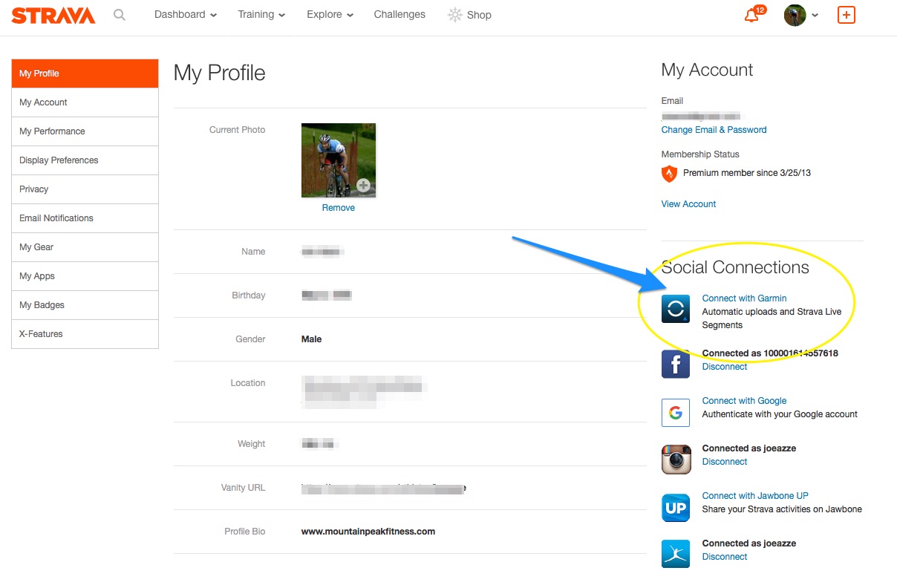
Task: Open X-Features section
Action: click(85, 334)
